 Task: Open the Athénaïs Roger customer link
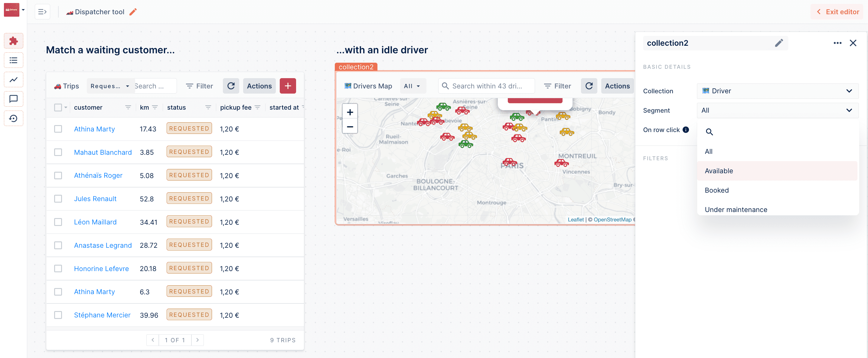point(98,175)
